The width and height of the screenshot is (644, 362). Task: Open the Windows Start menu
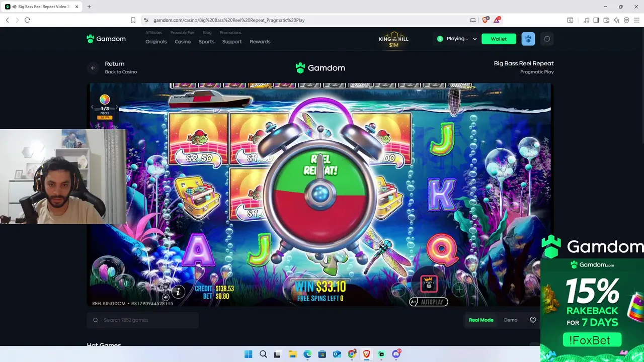248,354
